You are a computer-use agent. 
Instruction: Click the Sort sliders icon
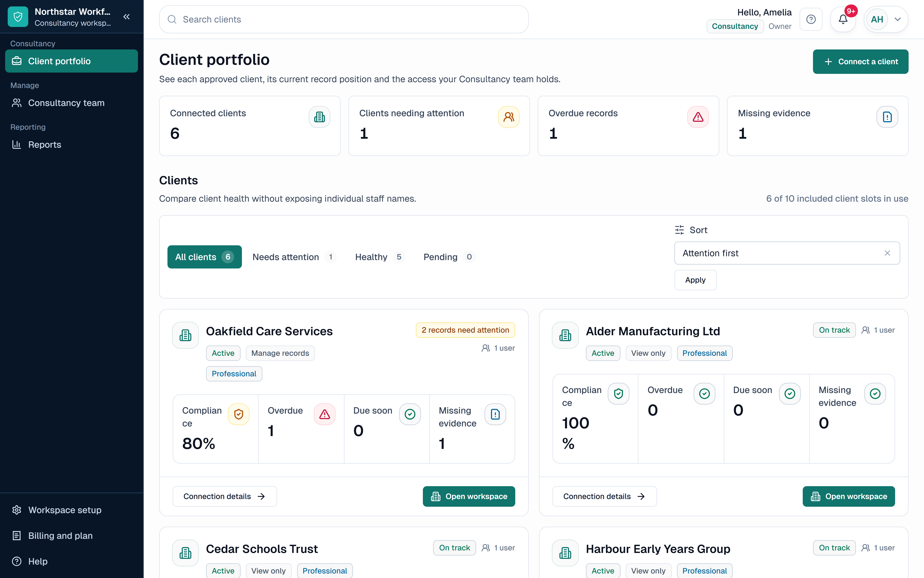pyautogui.click(x=679, y=230)
